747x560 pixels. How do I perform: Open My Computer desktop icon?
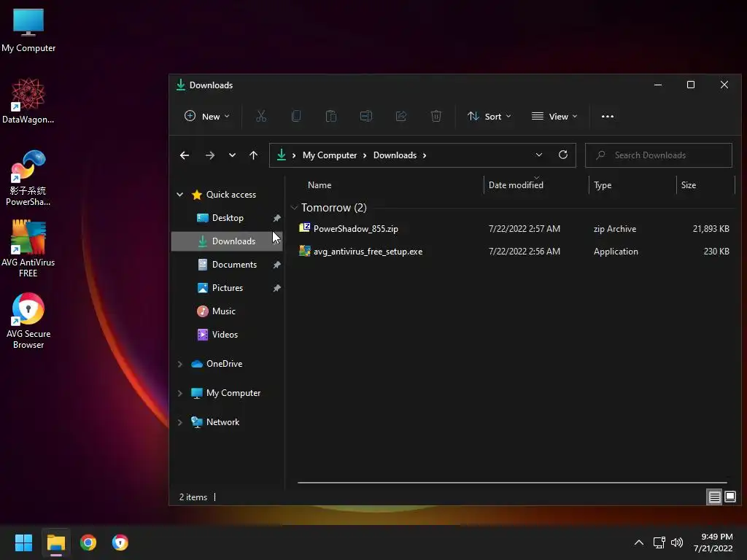pyautogui.click(x=28, y=30)
